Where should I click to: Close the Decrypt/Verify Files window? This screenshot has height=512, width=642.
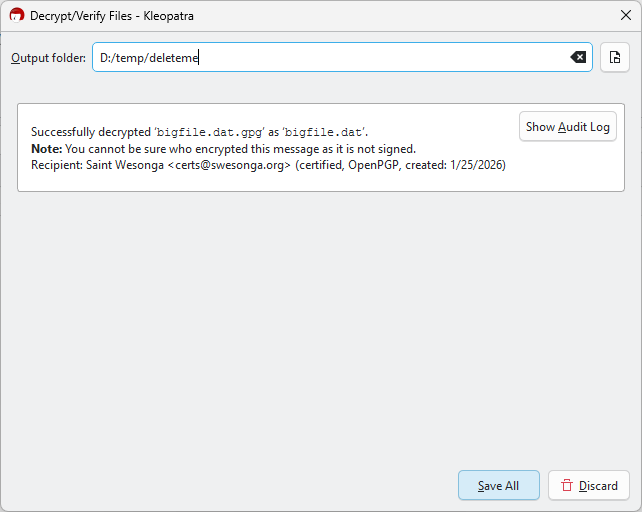(625, 16)
